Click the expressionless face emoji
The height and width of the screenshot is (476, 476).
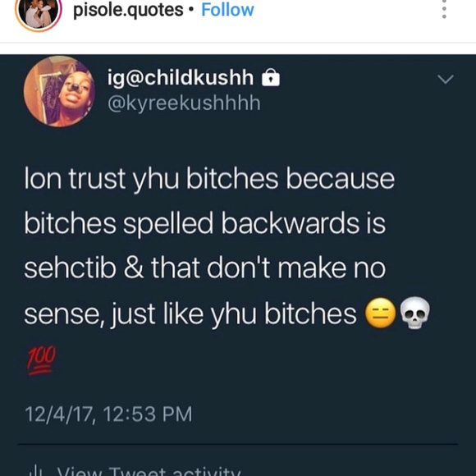[380, 313]
